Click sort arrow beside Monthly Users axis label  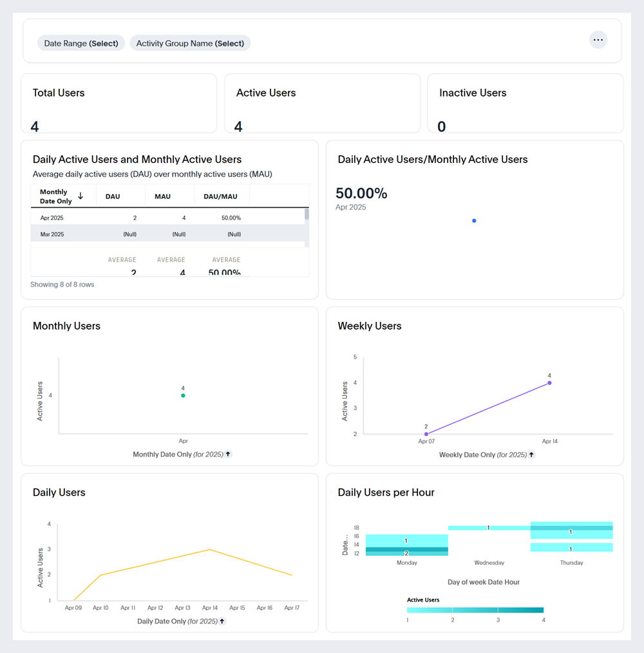click(x=228, y=454)
